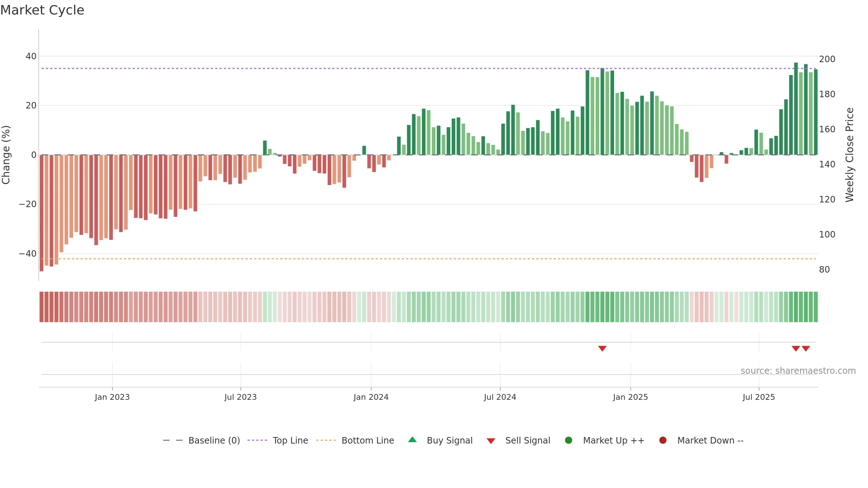Image resolution: width=868 pixels, height=488 pixels.
Task: Click the −40 tick on Change axis
Action: (28, 253)
